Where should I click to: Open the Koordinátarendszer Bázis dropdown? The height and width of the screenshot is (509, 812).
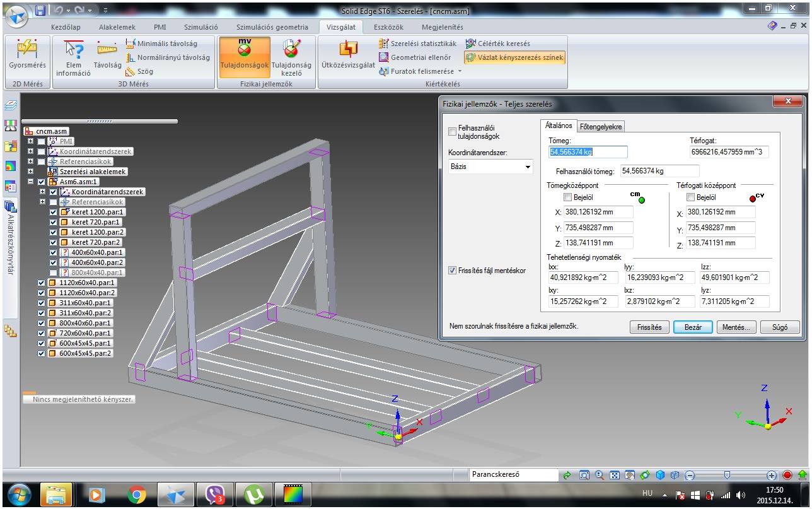(528, 167)
